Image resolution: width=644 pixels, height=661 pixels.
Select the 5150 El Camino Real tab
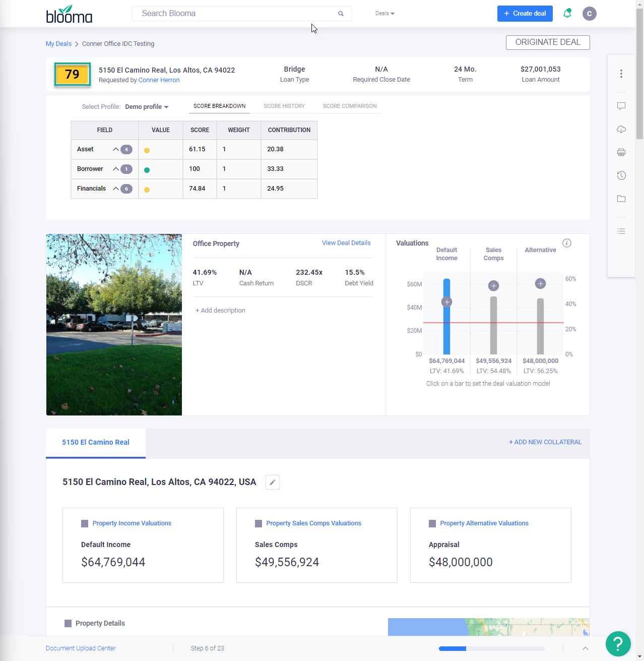96,443
